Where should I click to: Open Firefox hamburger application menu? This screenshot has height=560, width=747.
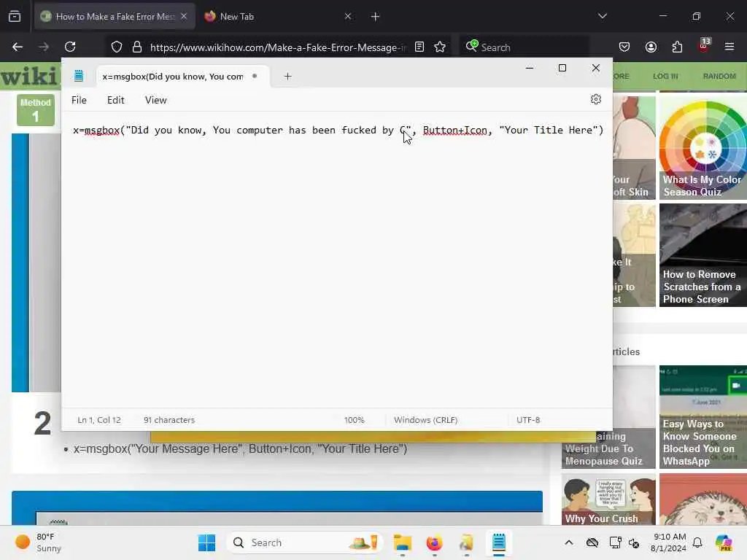click(x=729, y=47)
